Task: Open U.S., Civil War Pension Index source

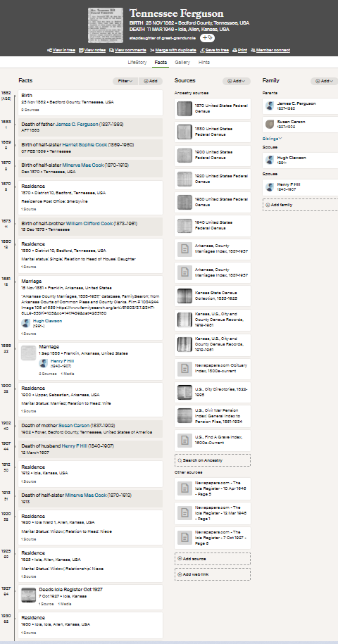Action: (x=213, y=416)
